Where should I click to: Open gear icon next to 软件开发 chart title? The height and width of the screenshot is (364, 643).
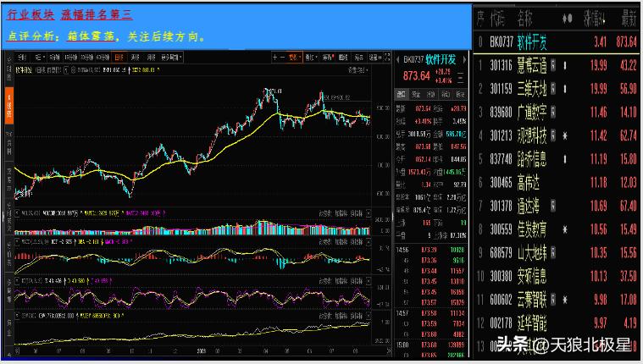[74, 70]
